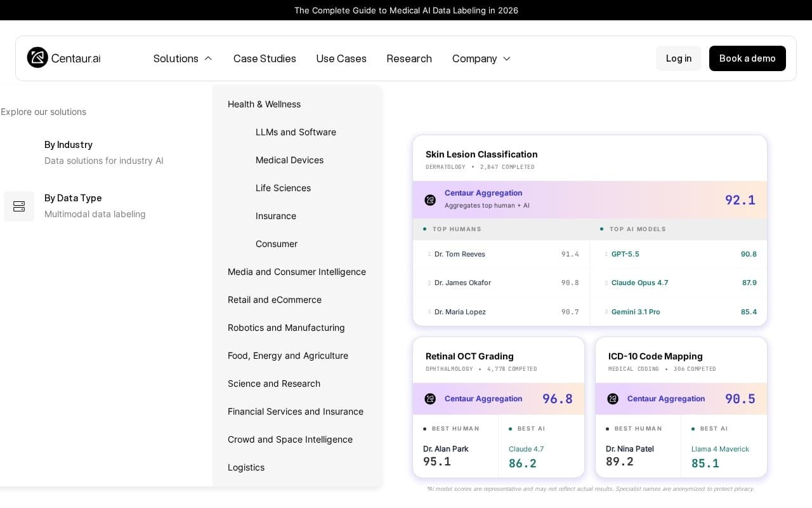Click the Centaur icon in Skin Lesion card
The image size is (812, 508).
(x=430, y=200)
